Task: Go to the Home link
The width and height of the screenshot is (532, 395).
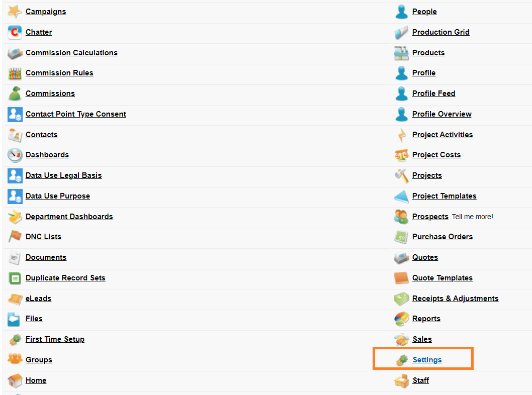Action: (x=36, y=380)
